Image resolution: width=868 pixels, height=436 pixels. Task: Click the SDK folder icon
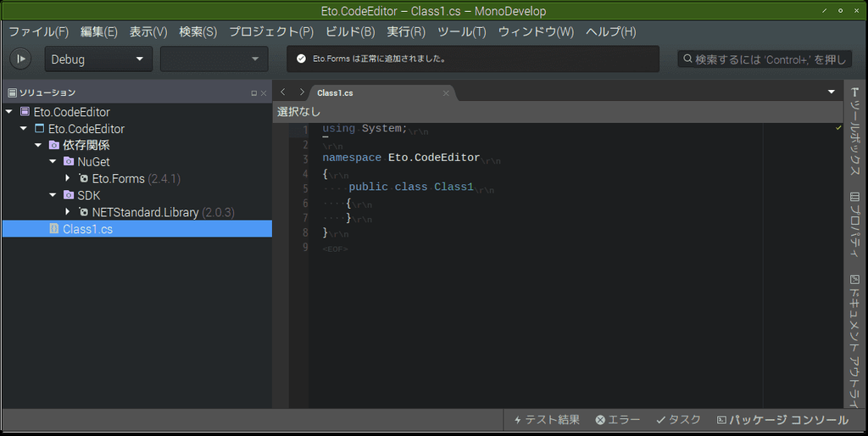click(x=69, y=195)
